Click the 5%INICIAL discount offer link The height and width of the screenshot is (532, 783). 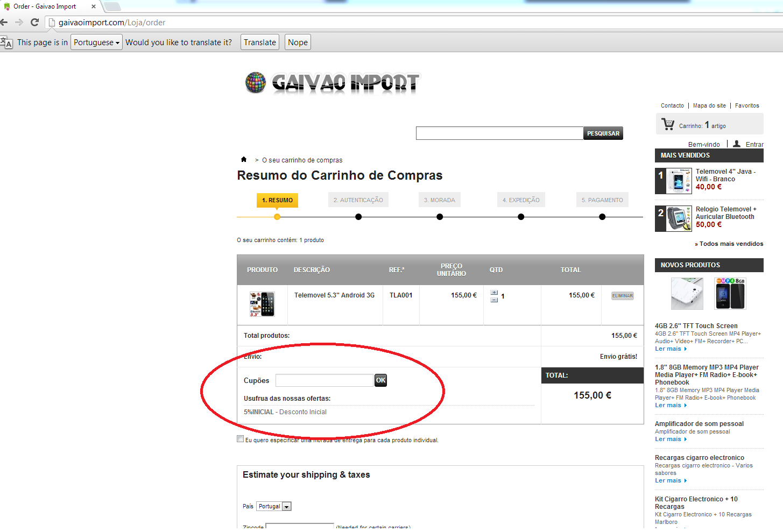pyautogui.click(x=285, y=412)
